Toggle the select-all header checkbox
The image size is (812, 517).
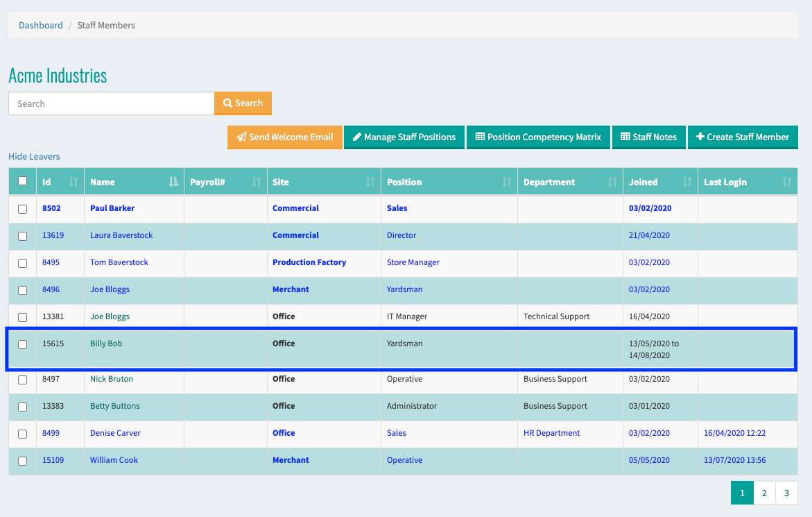click(22, 181)
